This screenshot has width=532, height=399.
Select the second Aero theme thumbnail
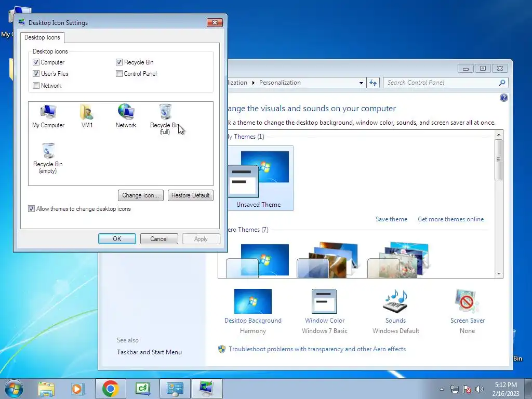tap(327, 260)
